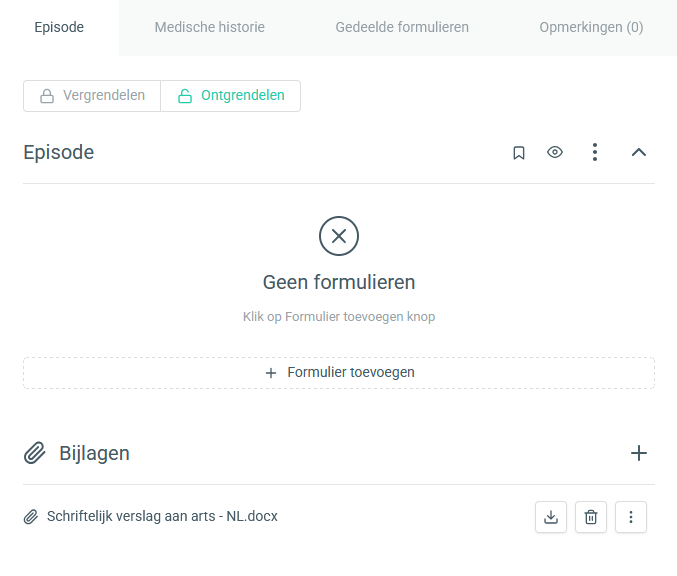Go to the Opmerkingen (0) tab
The image size is (677, 576).
(x=591, y=27)
